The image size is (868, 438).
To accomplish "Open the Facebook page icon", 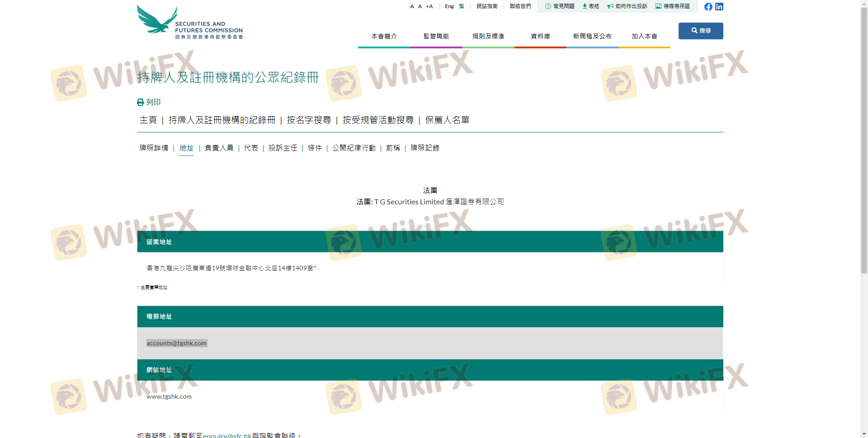I will pyautogui.click(x=708, y=7).
